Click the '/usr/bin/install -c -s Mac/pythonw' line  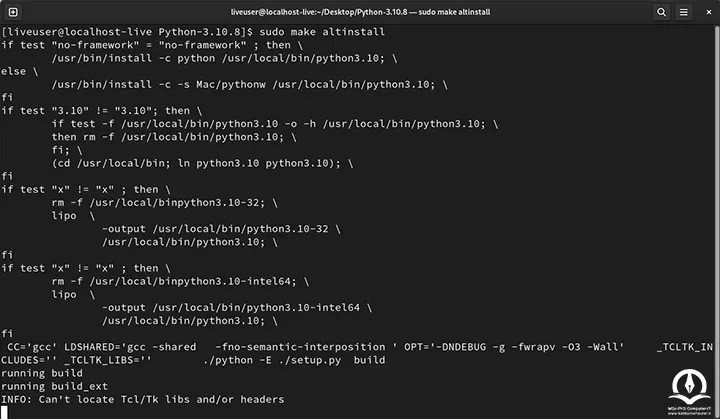pyautogui.click(x=249, y=85)
